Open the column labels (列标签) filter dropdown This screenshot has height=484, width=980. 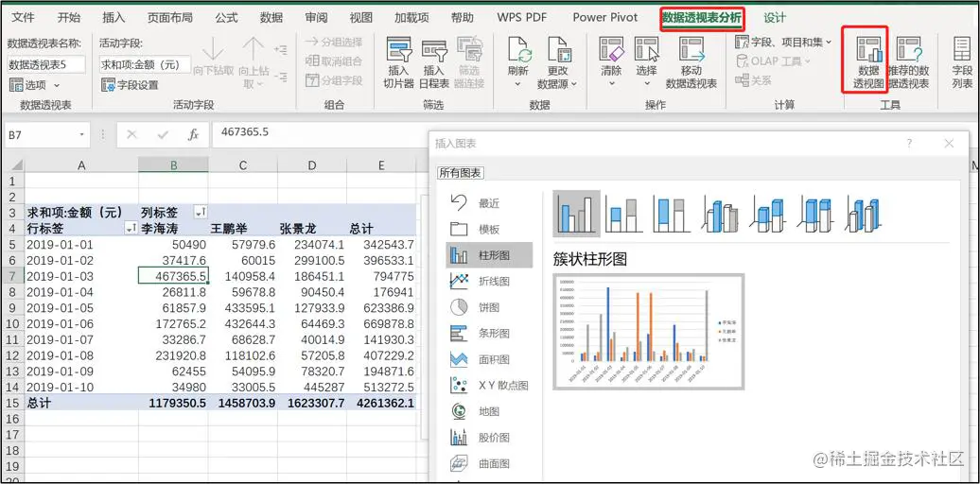coord(201,213)
